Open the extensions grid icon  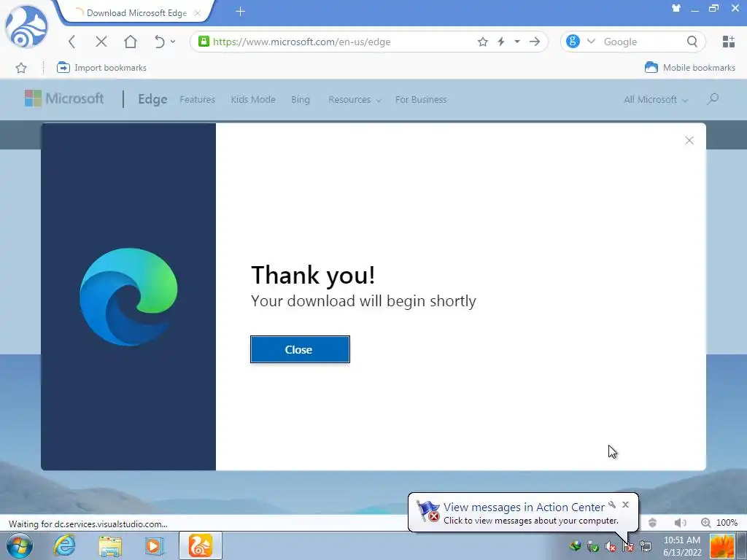[x=729, y=42]
